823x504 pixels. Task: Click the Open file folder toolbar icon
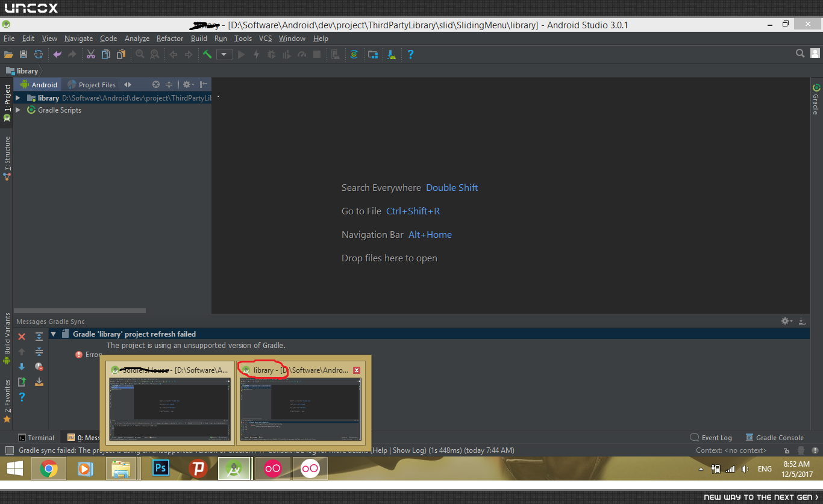coord(8,54)
